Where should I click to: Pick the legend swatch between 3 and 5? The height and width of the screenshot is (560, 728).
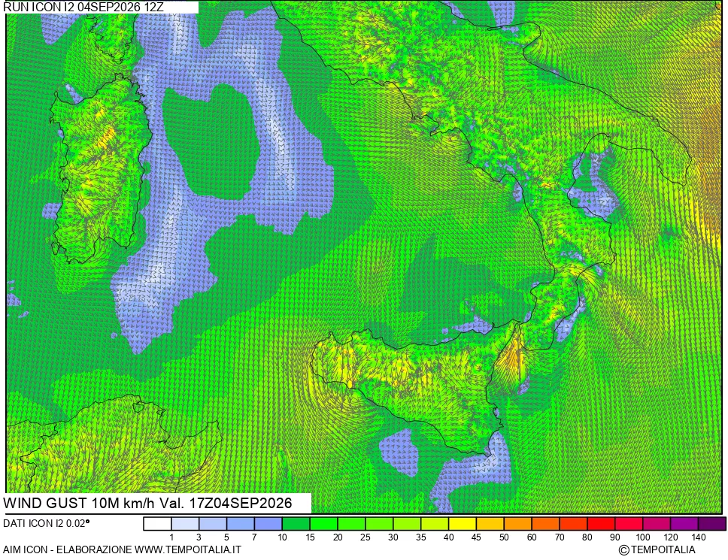coord(213,524)
